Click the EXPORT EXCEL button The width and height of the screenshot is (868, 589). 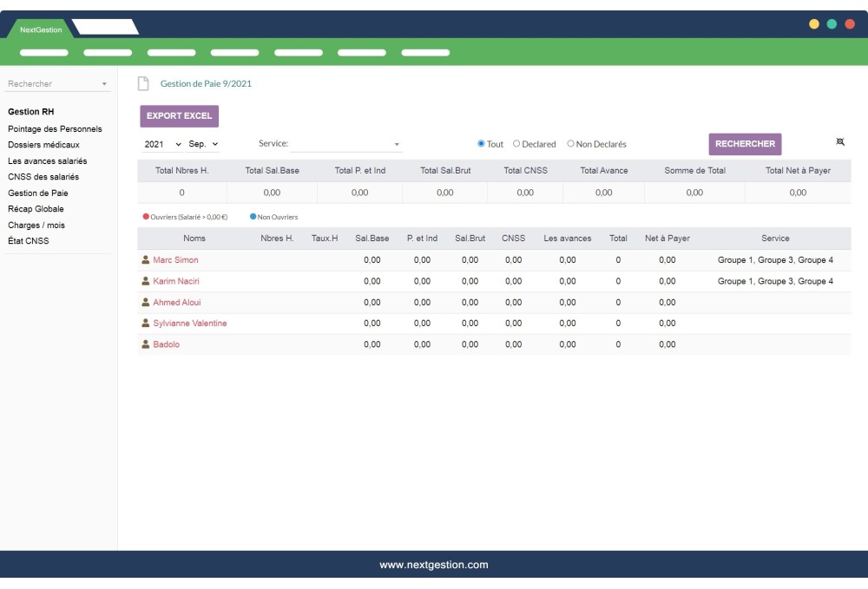[179, 115]
